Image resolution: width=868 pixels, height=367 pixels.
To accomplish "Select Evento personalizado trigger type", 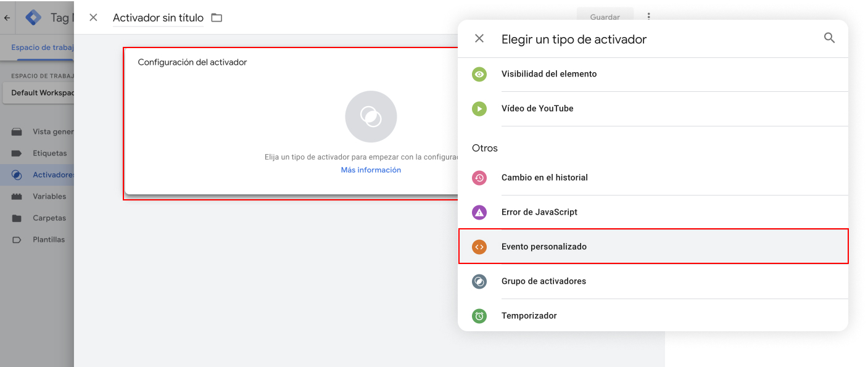I will 653,246.
